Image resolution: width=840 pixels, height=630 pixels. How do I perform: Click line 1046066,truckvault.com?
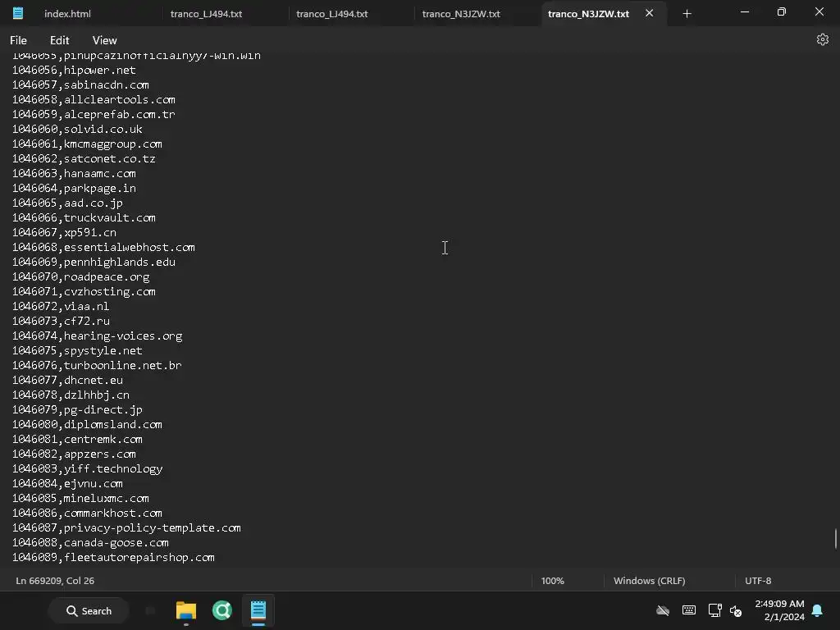[84, 218]
